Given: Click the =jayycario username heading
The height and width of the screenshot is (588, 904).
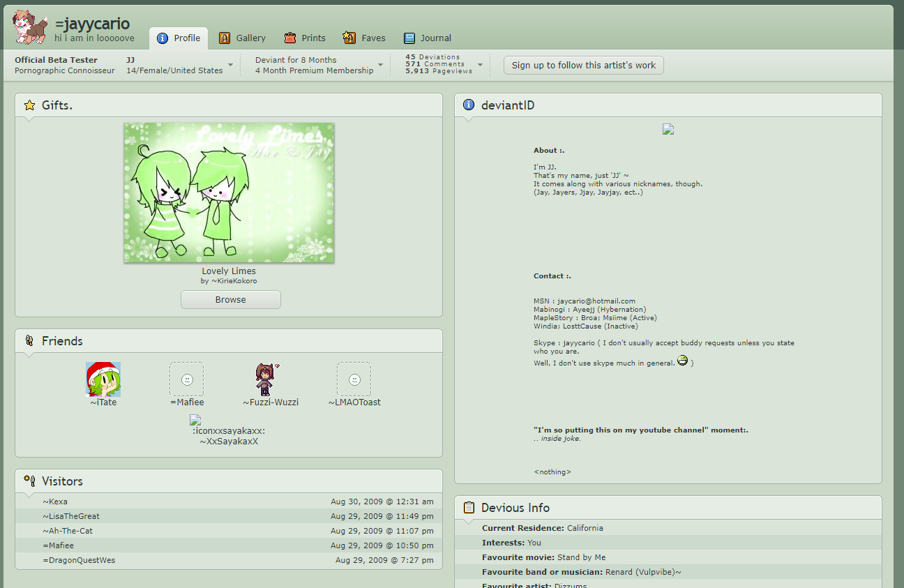Looking at the screenshot, I should click(92, 24).
